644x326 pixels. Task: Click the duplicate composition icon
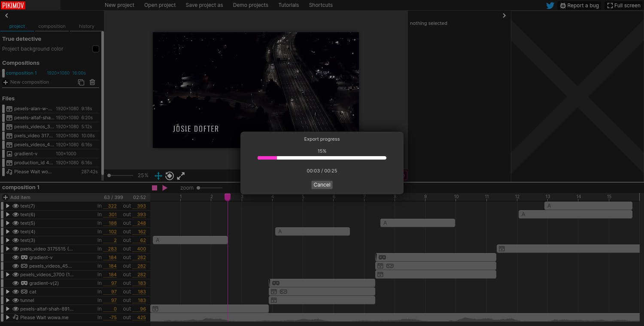pyautogui.click(x=81, y=82)
